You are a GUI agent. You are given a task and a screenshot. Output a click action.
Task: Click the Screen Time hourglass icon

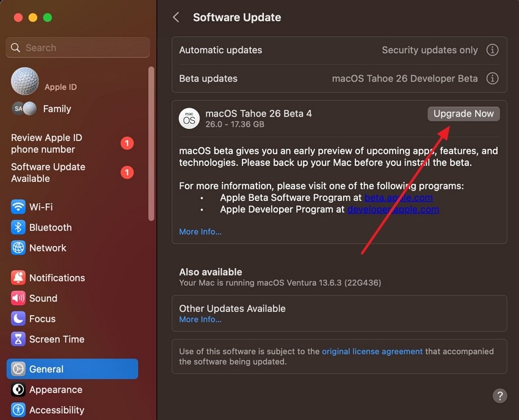pos(18,339)
